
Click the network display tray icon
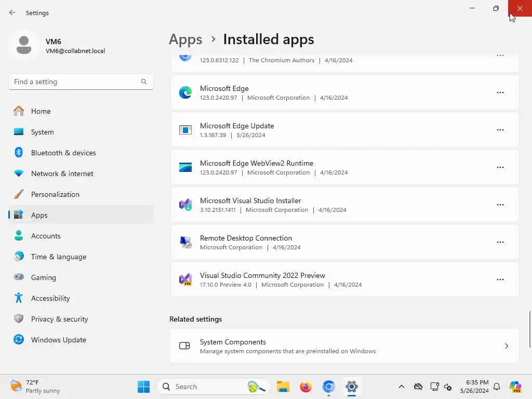(434, 387)
